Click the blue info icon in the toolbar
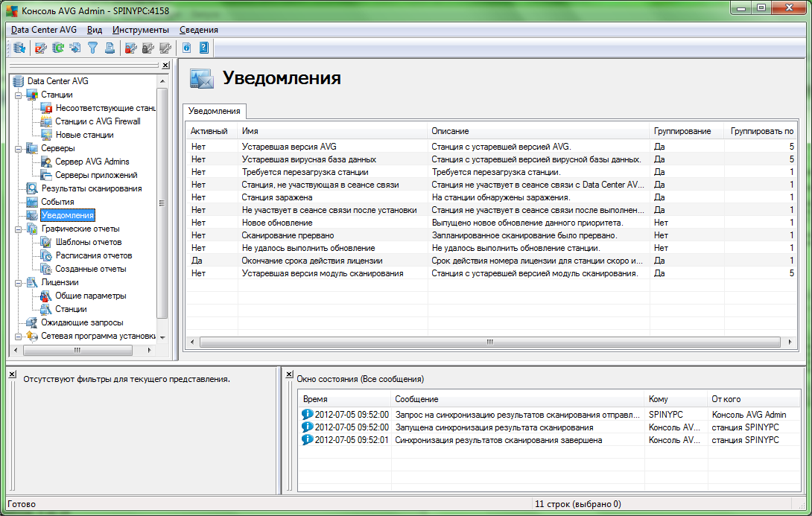812x516 pixels. tap(186, 48)
